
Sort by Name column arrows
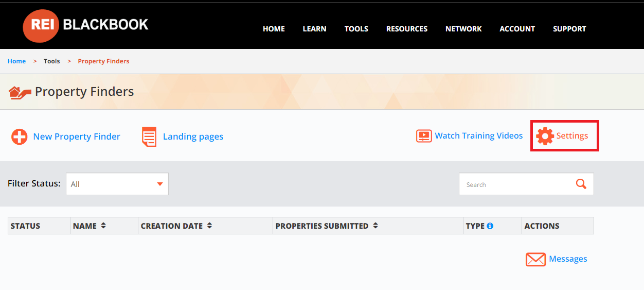[x=103, y=226]
